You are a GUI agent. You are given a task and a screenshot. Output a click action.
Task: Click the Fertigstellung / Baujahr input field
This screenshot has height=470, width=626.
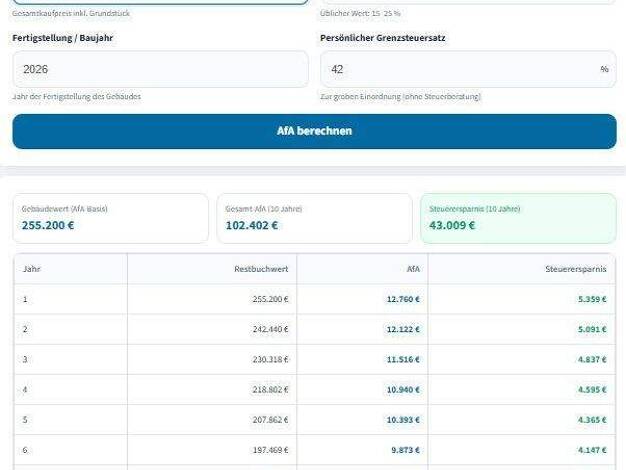(x=160, y=70)
